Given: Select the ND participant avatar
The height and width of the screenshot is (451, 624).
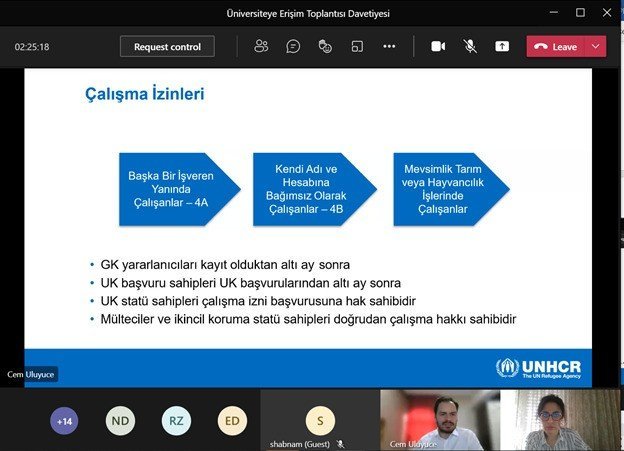Looking at the screenshot, I should (120, 421).
